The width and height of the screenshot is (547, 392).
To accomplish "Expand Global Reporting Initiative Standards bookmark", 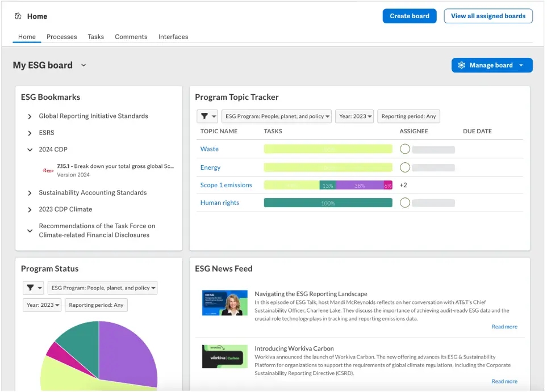I will [x=30, y=116].
